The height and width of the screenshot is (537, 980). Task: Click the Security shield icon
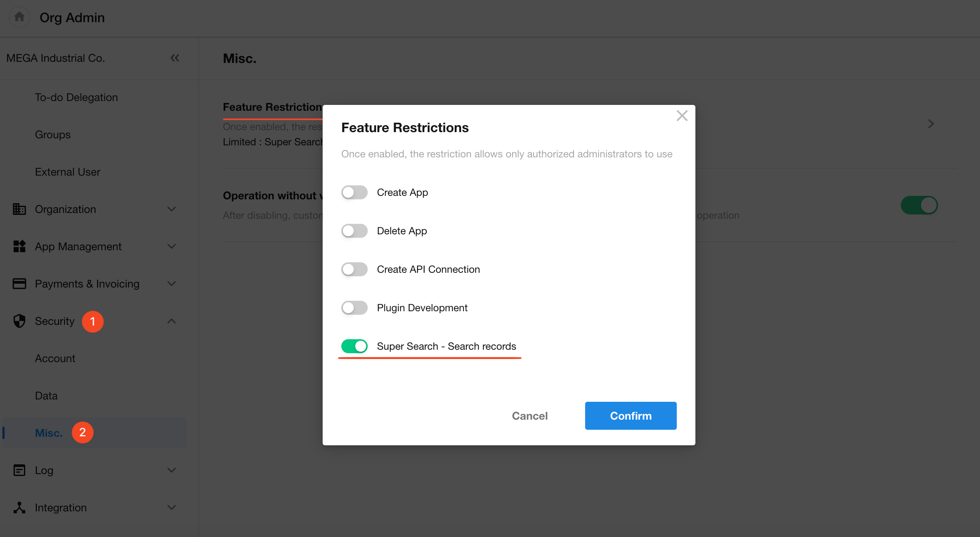(19, 321)
